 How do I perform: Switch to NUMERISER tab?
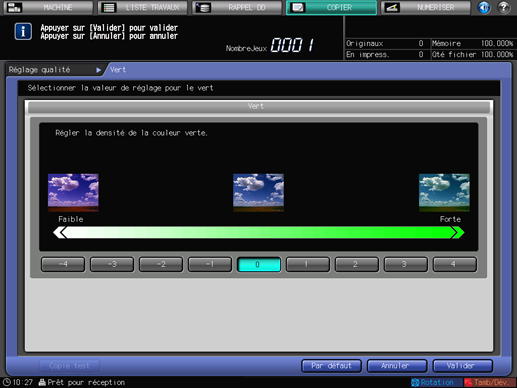point(425,7)
